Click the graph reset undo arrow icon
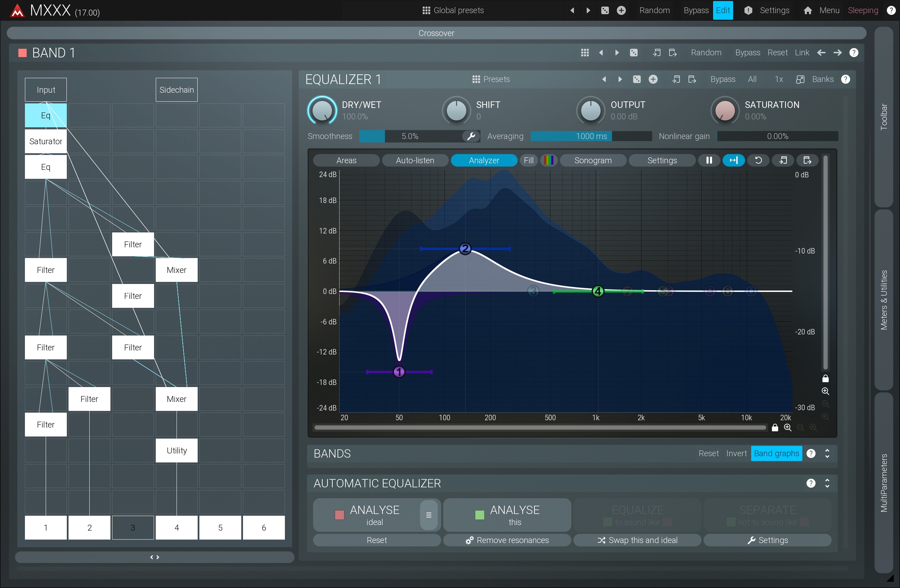Image resolution: width=900 pixels, height=588 pixels. [758, 160]
